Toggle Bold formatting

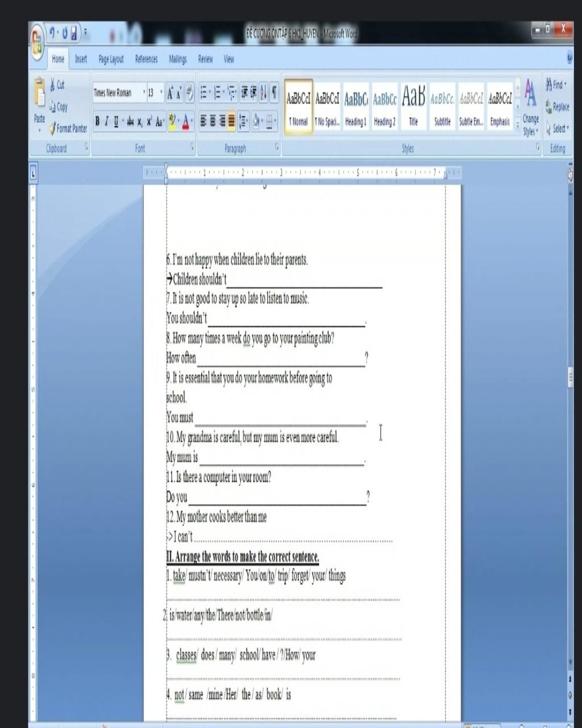point(98,121)
